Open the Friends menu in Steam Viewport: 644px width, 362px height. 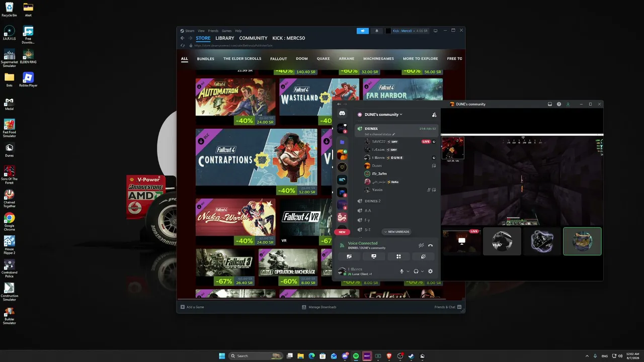[x=213, y=31]
